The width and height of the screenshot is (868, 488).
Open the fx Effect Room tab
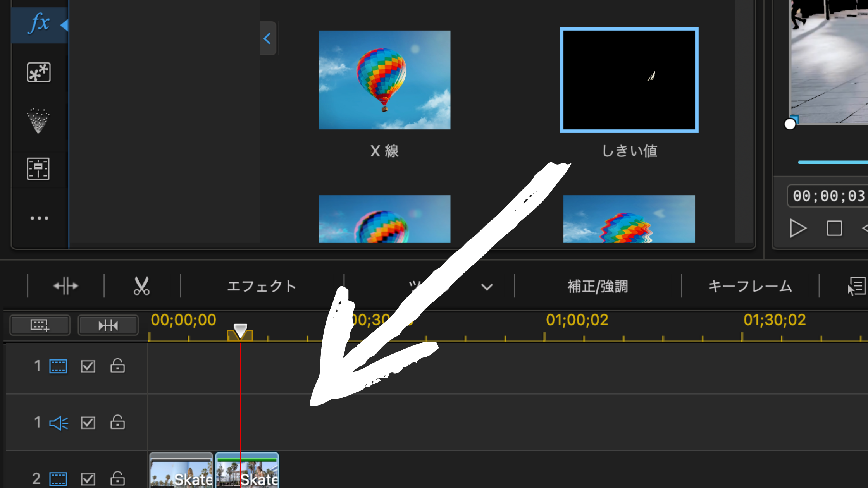(39, 24)
